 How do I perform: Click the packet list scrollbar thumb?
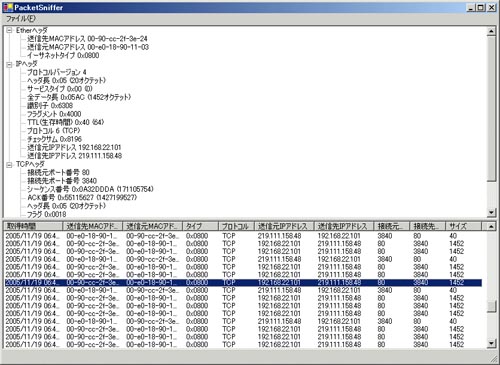[491, 307]
